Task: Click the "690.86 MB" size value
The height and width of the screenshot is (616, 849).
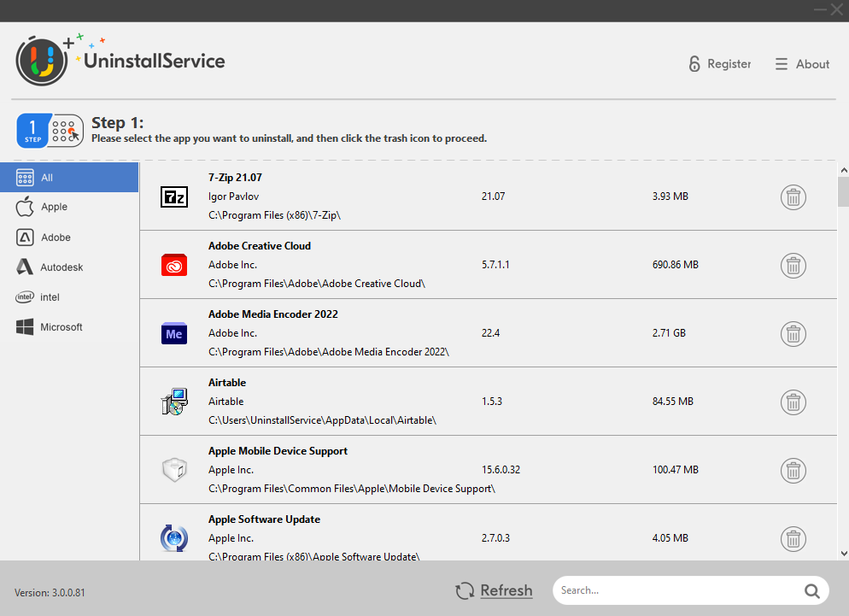Action: coord(676,264)
